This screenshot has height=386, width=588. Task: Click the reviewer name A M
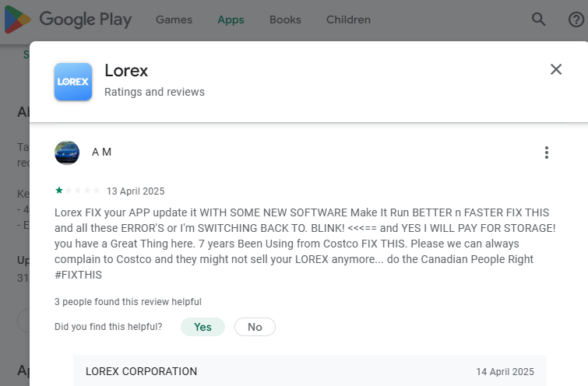101,153
